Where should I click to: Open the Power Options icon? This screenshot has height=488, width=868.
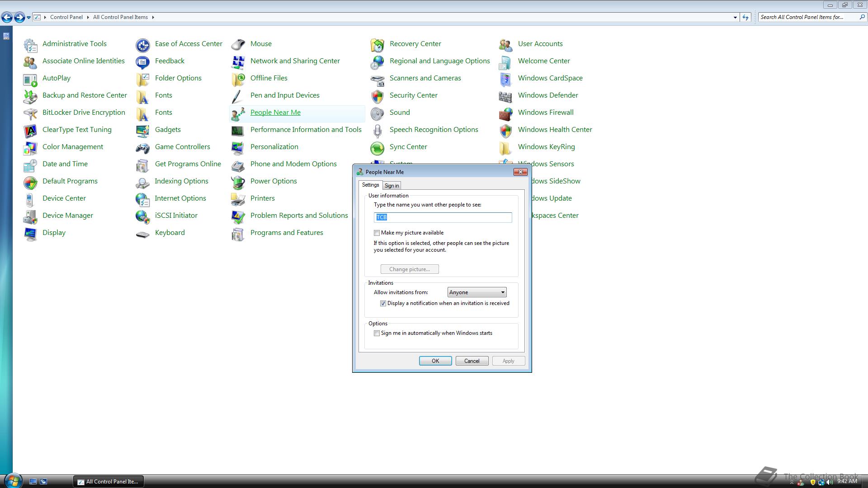238,182
